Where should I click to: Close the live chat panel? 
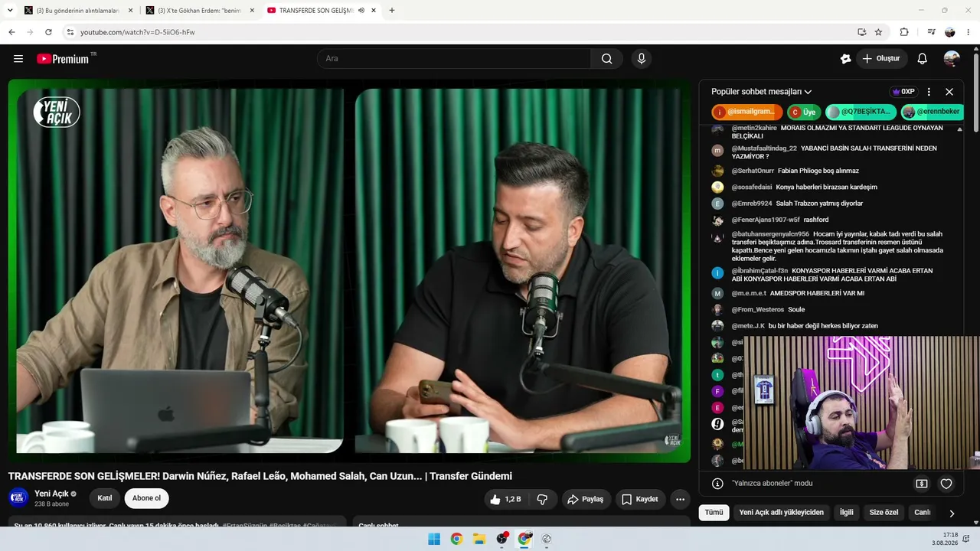click(x=949, y=92)
